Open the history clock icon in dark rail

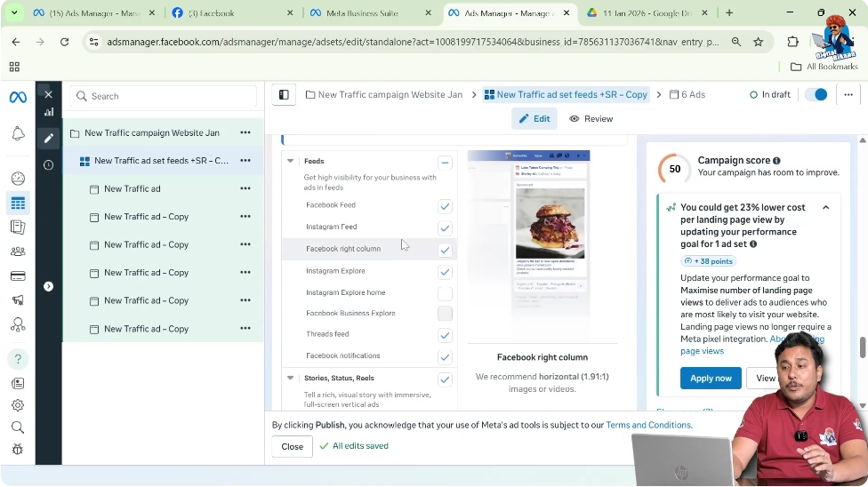click(x=48, y=165)
